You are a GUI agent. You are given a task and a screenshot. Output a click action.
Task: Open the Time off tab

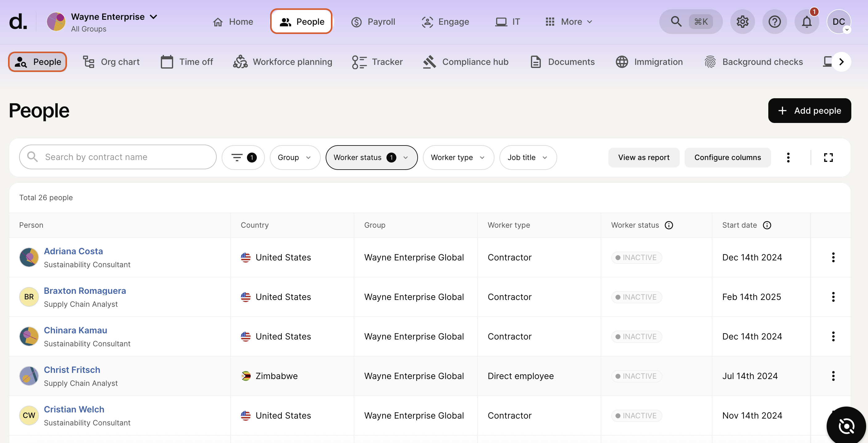click(x=187, y=62)
